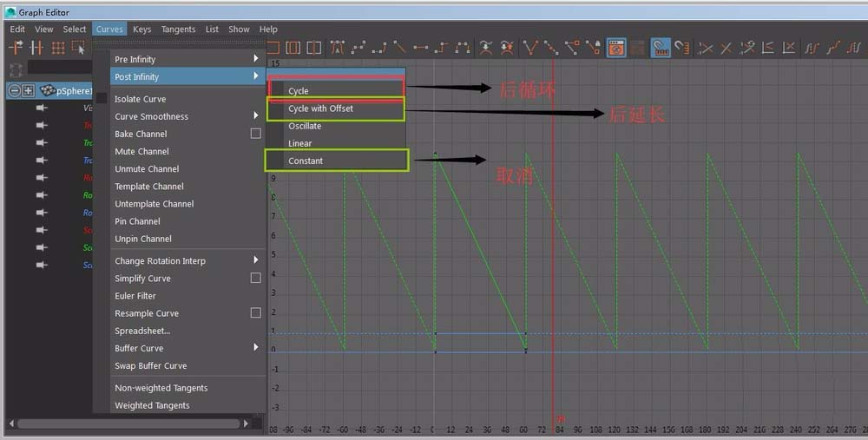Toggle the Bake Channel option box

[x=255, y=134]
